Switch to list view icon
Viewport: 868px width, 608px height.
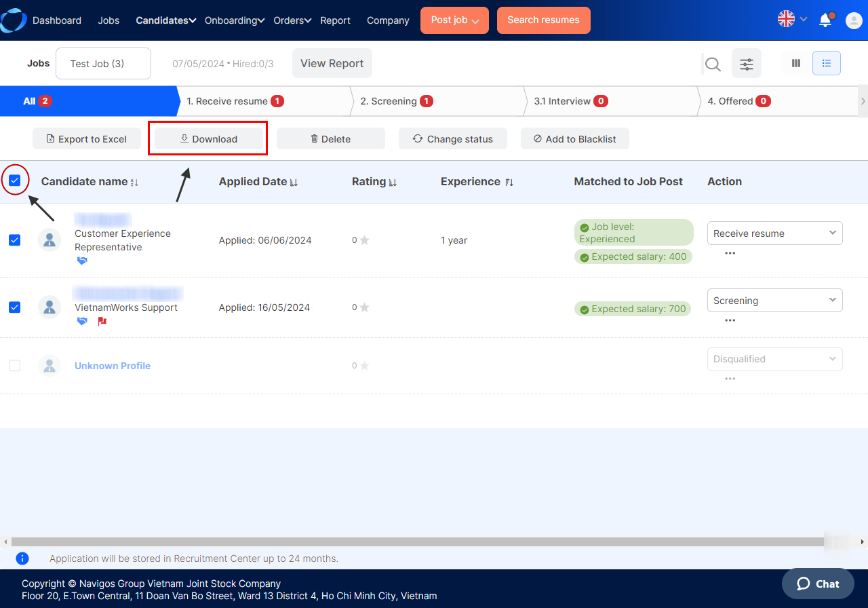[827, 63]
